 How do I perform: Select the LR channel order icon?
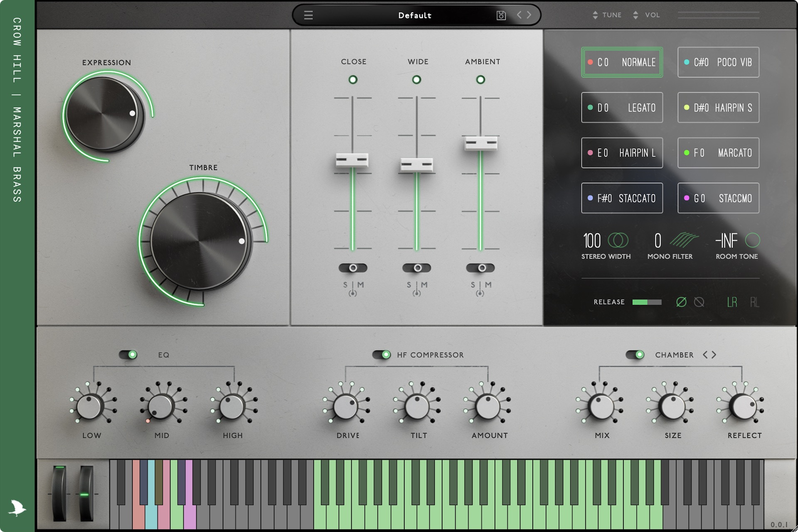pos(732,302)
